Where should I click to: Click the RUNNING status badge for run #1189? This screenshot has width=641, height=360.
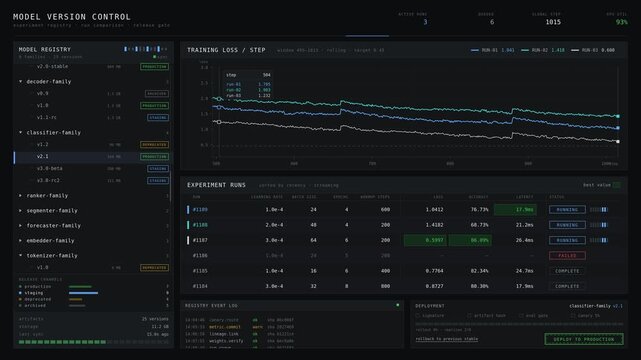click(x=567, y=210)
